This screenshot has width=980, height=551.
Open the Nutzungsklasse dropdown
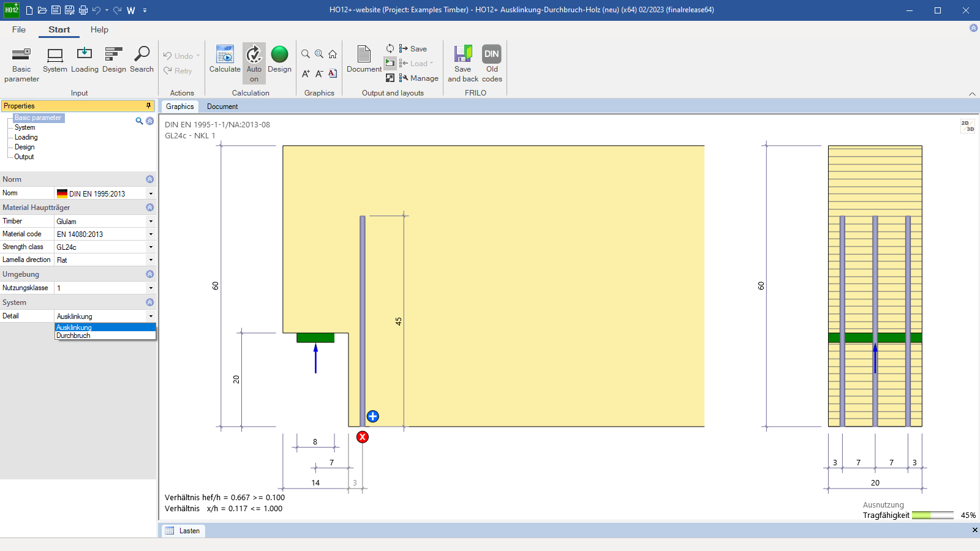tap(151, 288)
